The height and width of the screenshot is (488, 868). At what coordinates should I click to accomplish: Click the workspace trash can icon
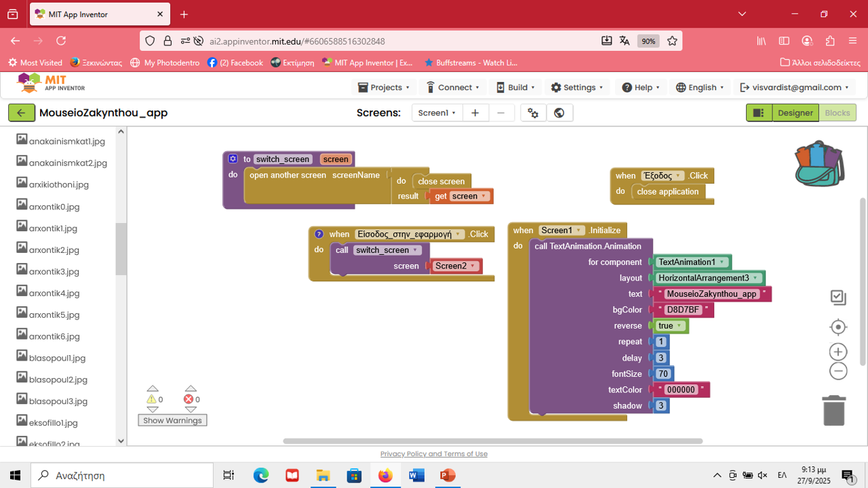click(x=833, y=410)
